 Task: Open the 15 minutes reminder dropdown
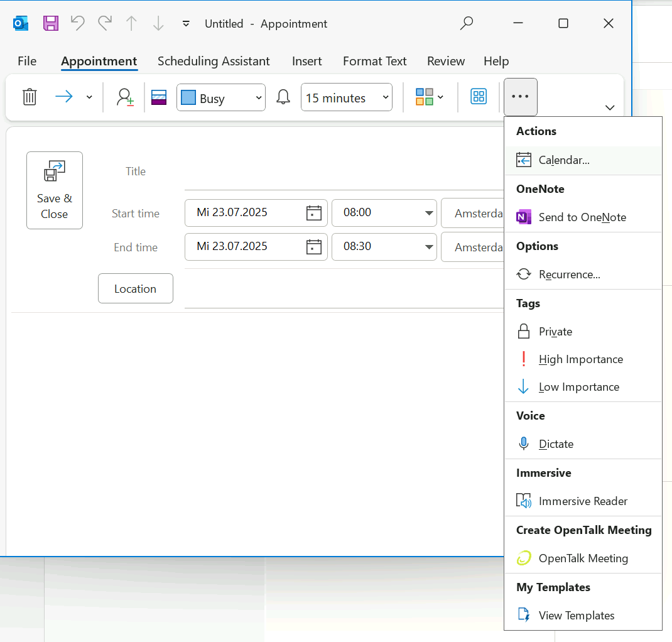pyautogui.click(x=385, y=97)
